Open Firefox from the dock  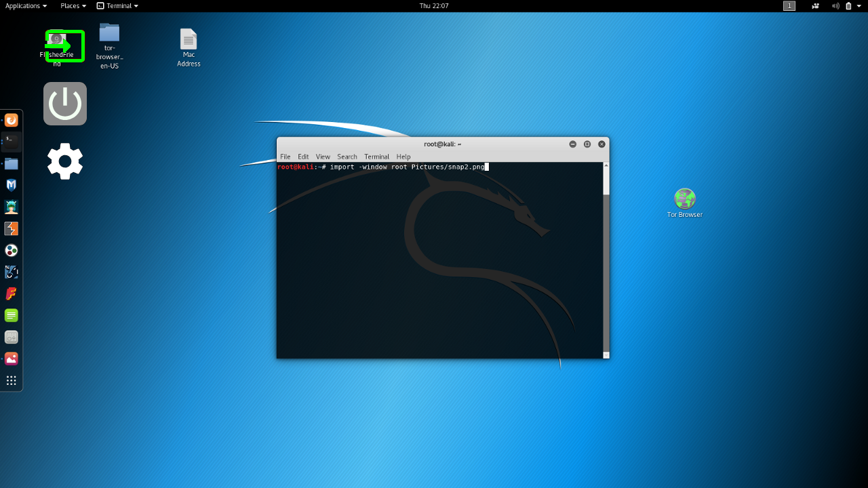(12, 121)
